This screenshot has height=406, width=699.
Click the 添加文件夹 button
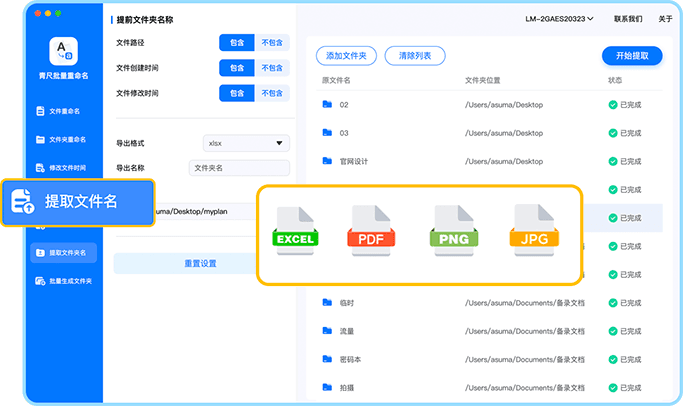pyautogui.click(x=346, y=56)
